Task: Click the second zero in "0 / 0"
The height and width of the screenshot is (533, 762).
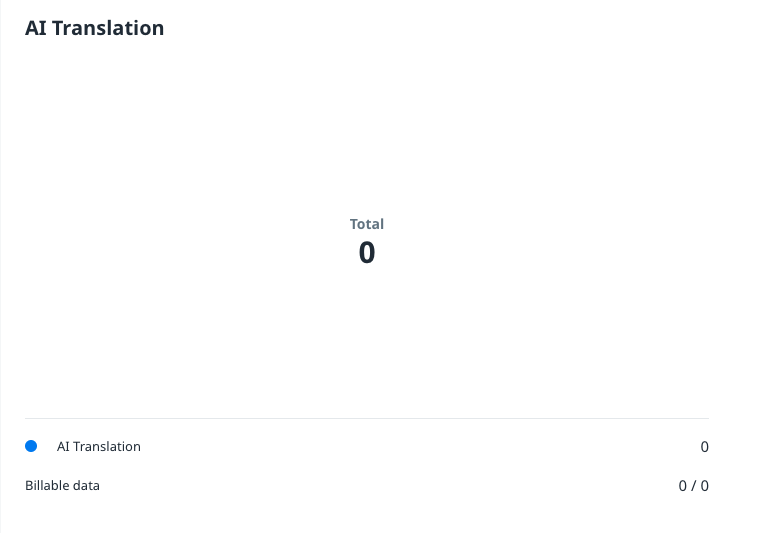Action: (x=704, y=486)
